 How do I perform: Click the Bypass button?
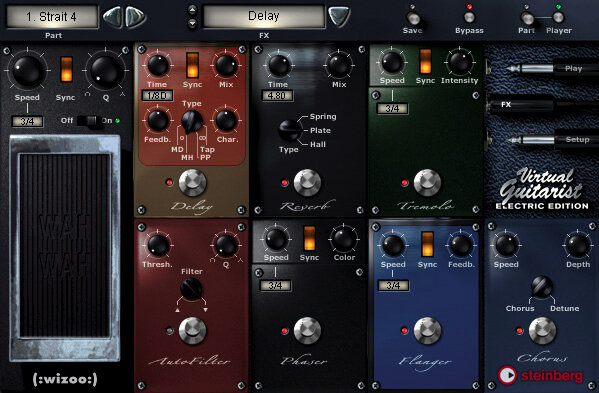tap(469, 18)
